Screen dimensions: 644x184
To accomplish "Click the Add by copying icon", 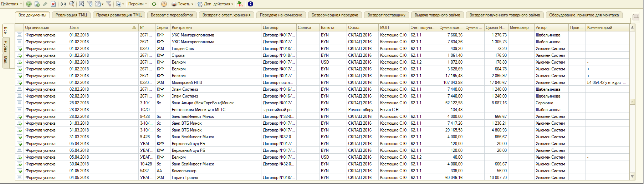I will coord(37,4).
